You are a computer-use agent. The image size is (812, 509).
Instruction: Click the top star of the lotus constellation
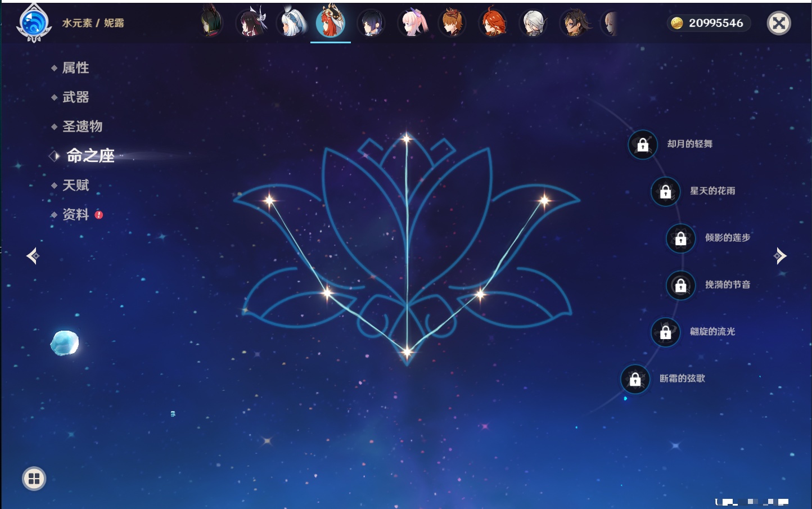coord(407,138)
